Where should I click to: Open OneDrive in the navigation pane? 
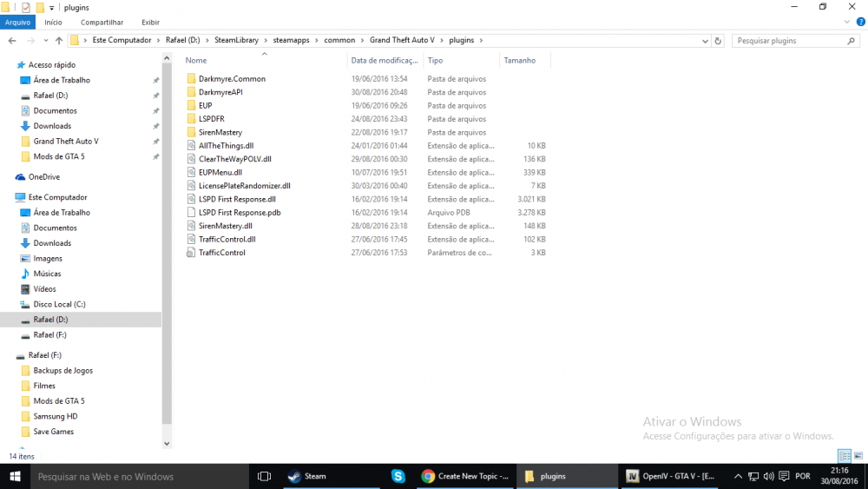[43, 176]
